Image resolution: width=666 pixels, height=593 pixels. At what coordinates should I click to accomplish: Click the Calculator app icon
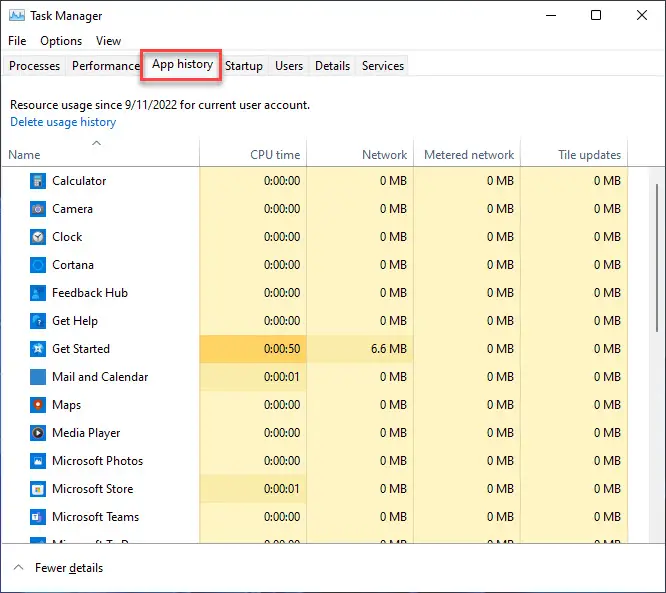click(x=38, y=181)
